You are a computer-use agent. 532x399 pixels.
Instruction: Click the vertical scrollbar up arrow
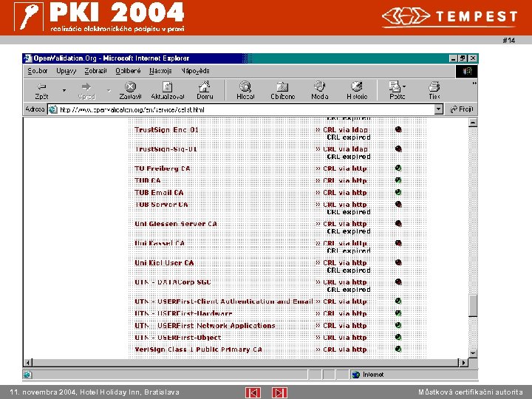pyautogui.click(x=473, y=123)
